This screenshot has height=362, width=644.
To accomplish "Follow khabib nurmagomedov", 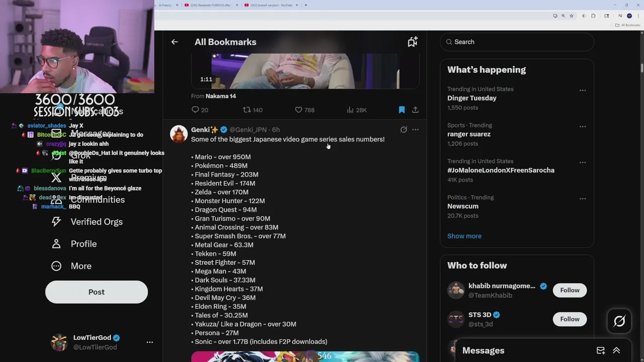I will [570, 290].
